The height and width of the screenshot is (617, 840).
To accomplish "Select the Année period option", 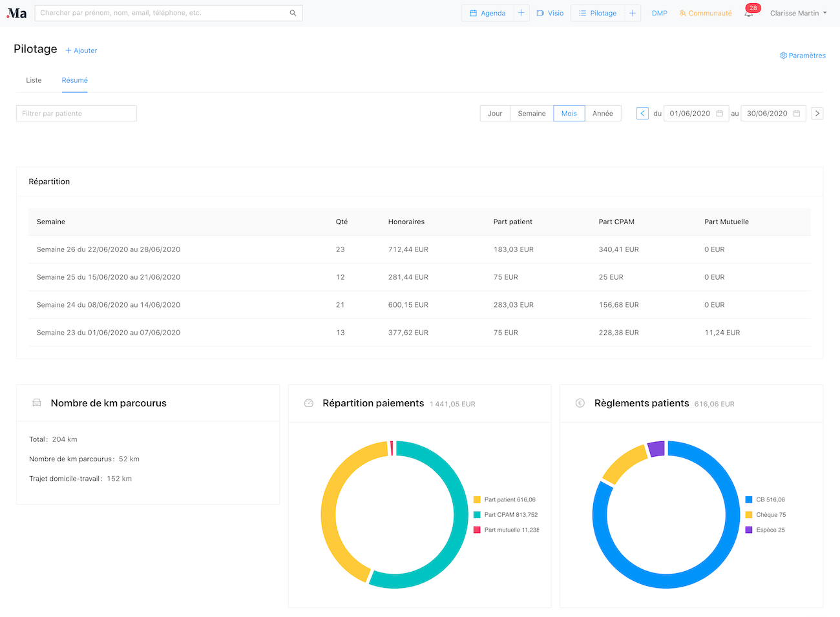I will pyautogui.click(x=603, y=113).
